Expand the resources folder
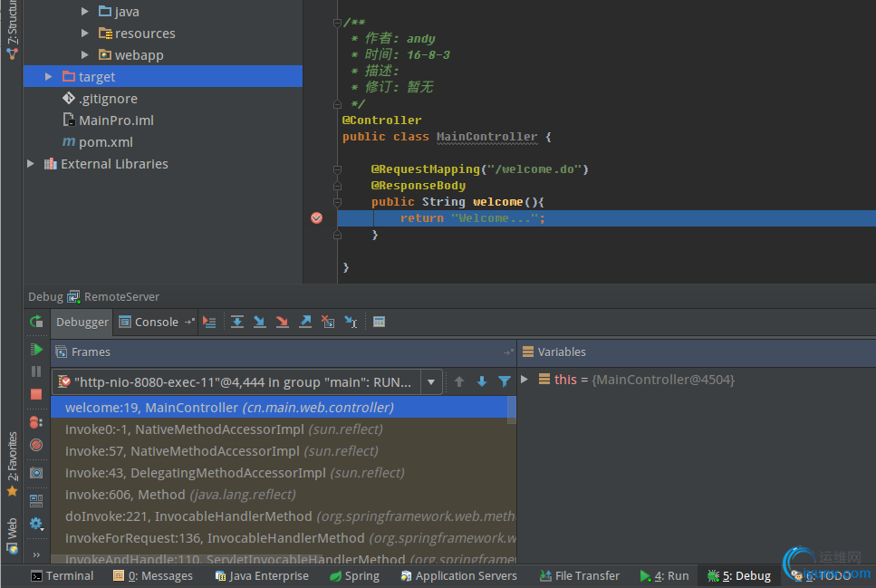Screen dimensions: 876x588 (x=85, y=33)
